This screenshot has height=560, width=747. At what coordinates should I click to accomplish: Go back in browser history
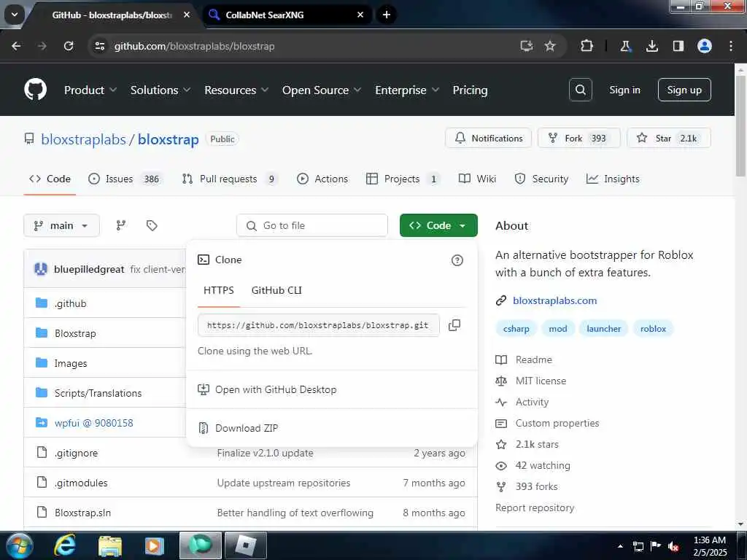click(x=16, y=46)
